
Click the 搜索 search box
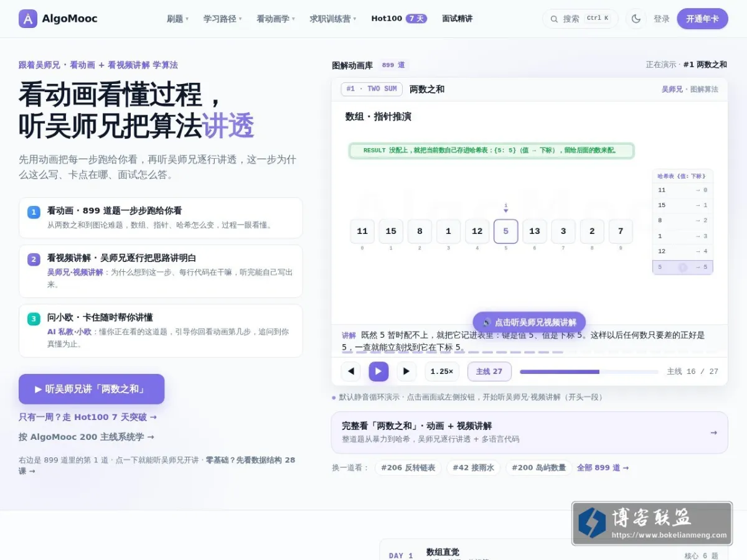580,19
